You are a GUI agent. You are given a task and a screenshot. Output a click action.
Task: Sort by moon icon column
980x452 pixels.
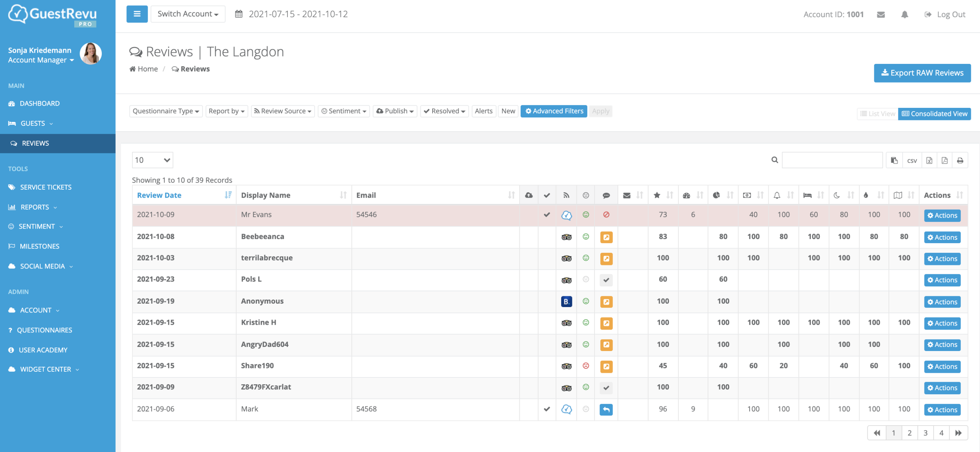point(844,195)
